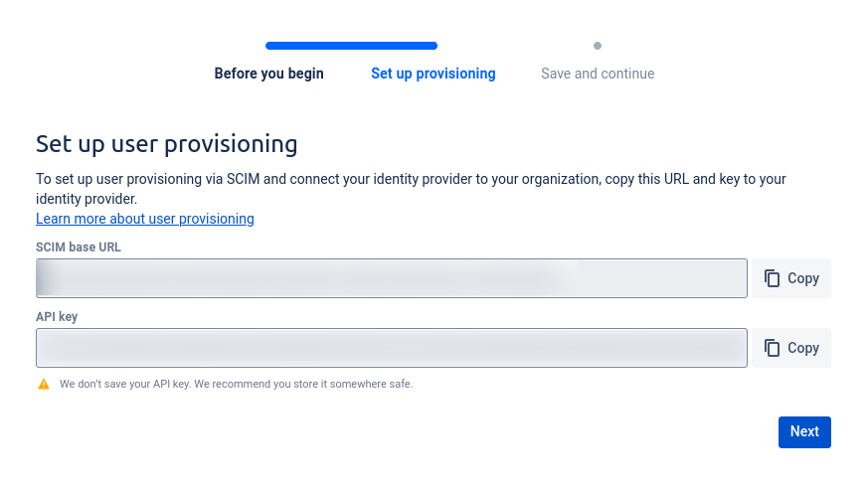
Task: Click the SCIM base URL label
Action: tap(79, 246)
